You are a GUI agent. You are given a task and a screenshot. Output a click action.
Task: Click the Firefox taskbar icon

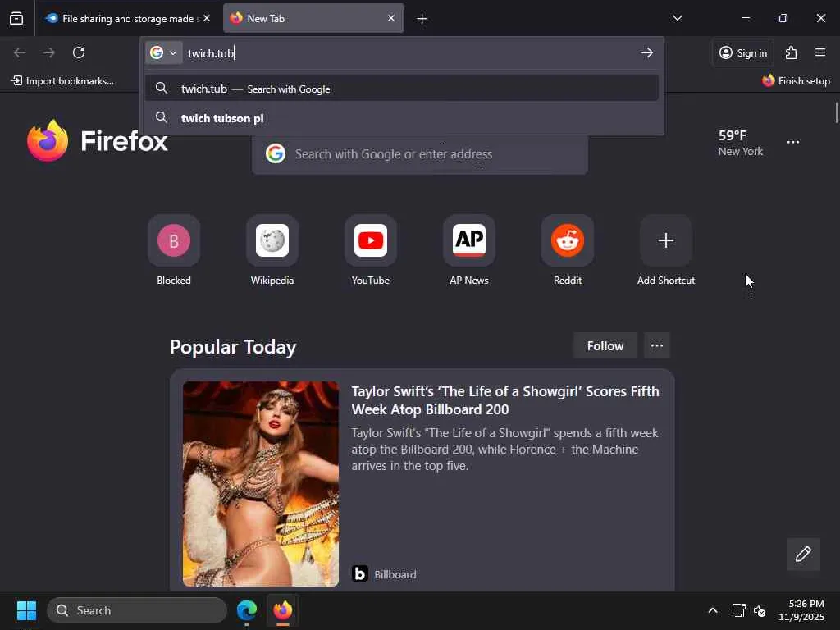[x=283, y=610]
